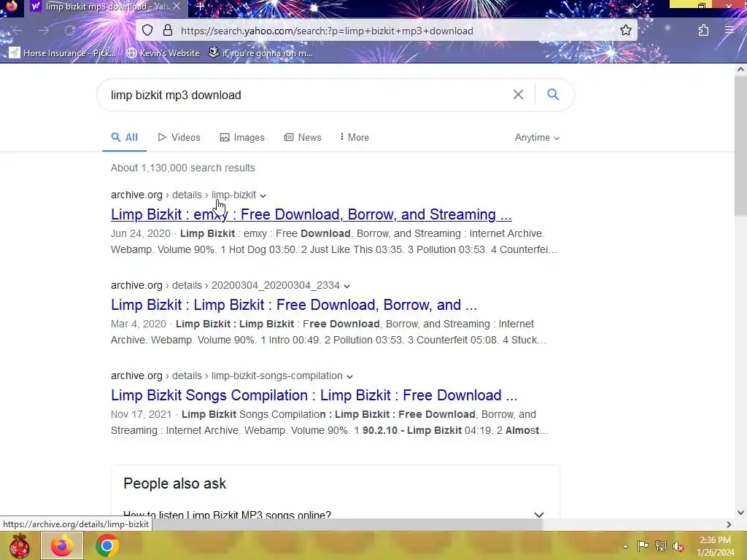Click the horizontal scrollbar right arrow
The image size is (747, 560).
[x=729, y=524]
